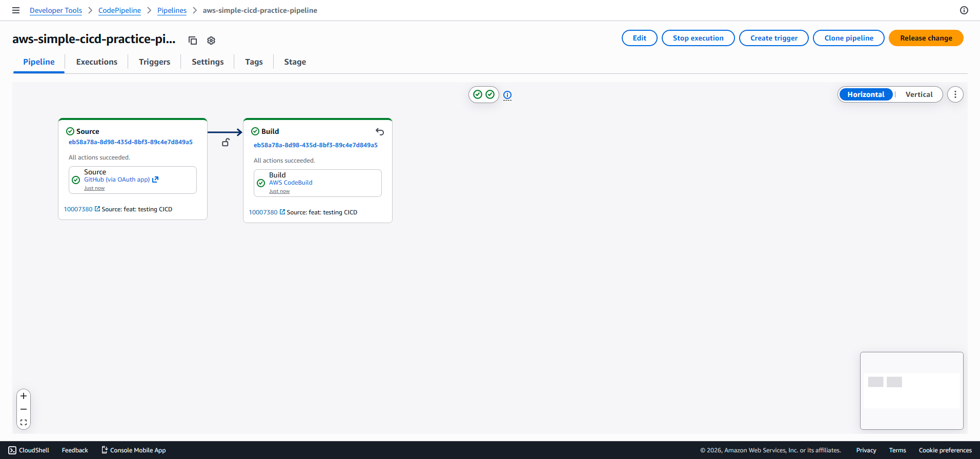Switch layout to Vertical

click(918, 94)
